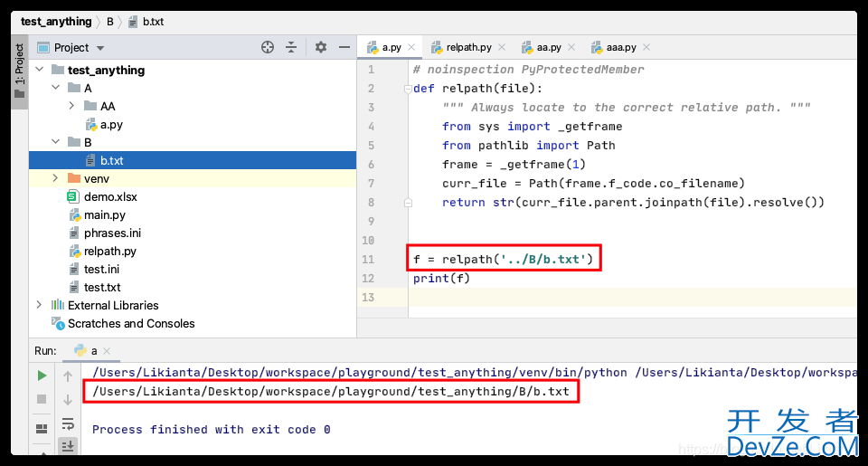Click 'Process finished with exit code 0' text
The image size is (868, 466).
click(211, 430)
